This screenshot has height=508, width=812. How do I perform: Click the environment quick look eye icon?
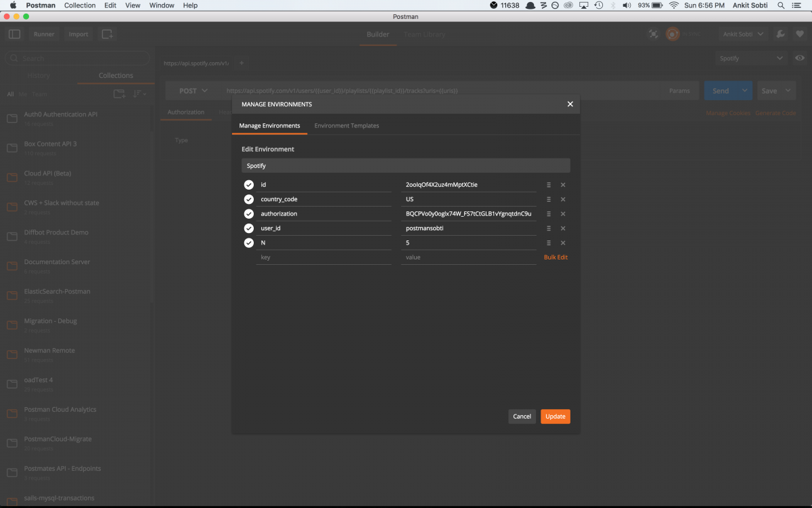[799, 58]
